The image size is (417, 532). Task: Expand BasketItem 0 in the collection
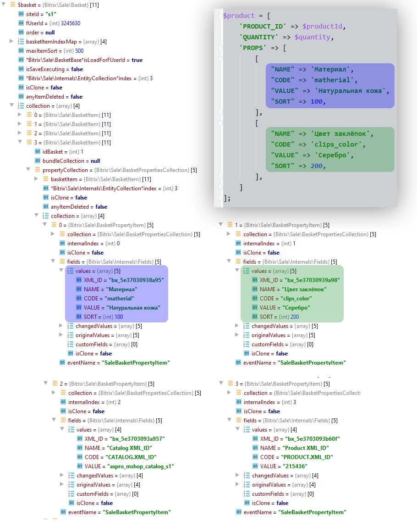[20, 115]
